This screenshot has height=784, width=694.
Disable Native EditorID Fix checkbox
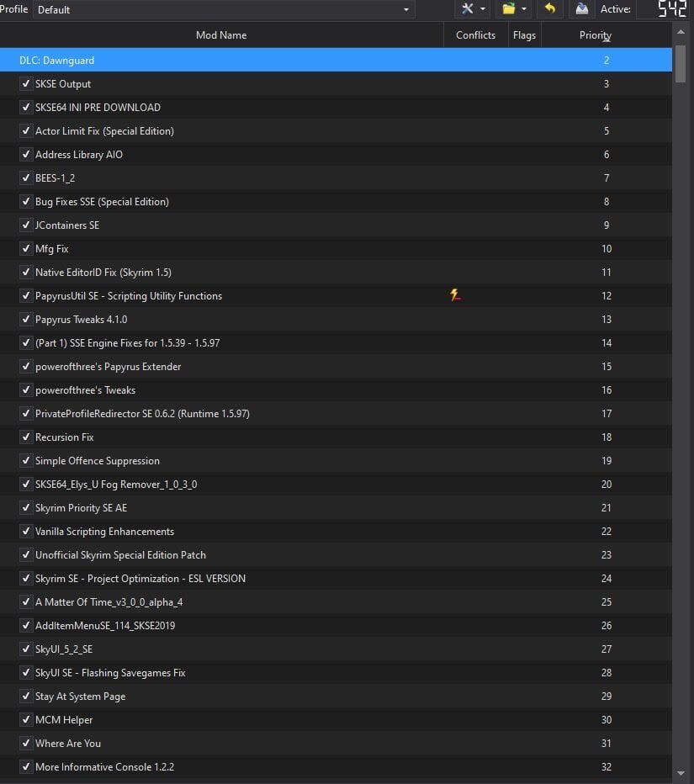pyautogui.click(x=26, y=272)
